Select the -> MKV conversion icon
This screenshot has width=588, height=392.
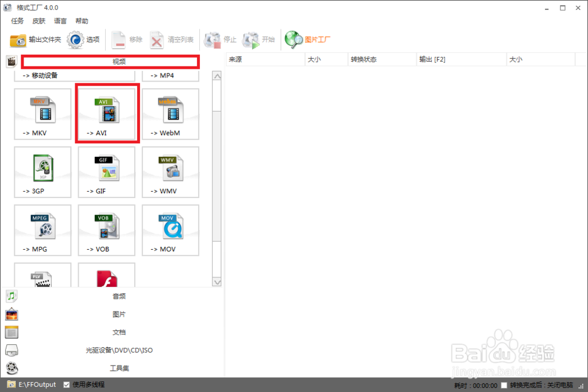[x=43, y=114]
